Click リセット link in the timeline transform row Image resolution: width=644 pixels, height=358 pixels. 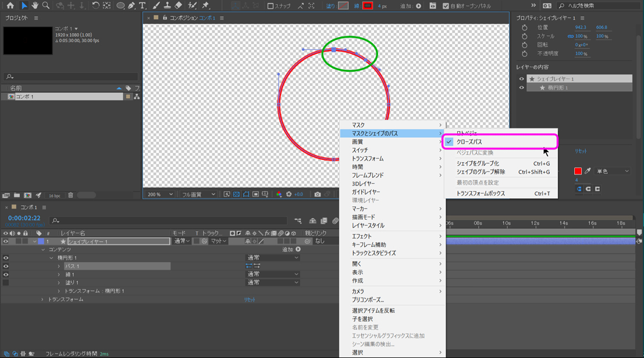(250, 300)
